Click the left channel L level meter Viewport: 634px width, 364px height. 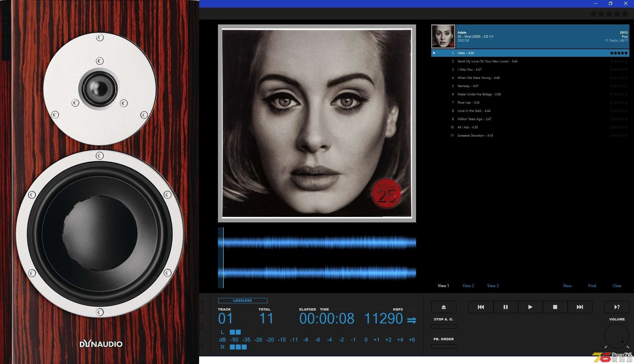click(x=235, y=332)
